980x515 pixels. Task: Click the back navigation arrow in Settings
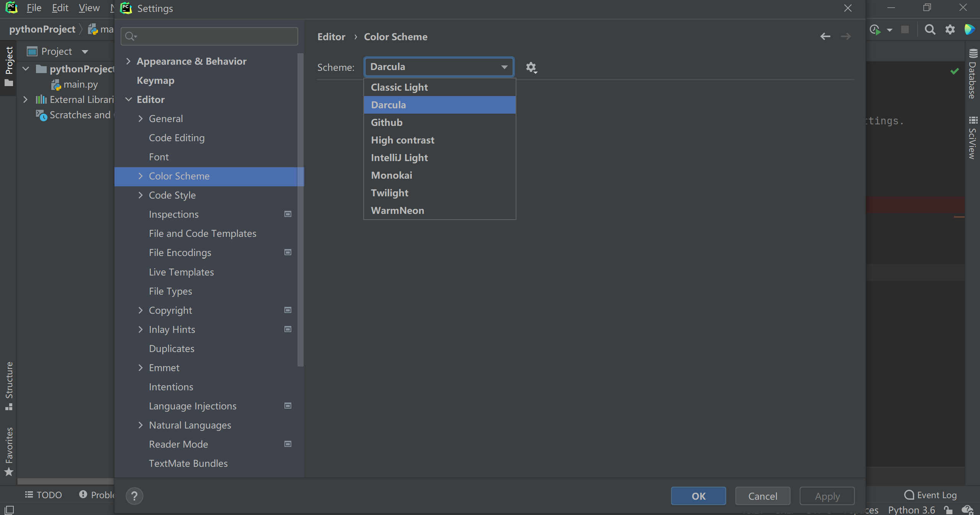point(825,37)
